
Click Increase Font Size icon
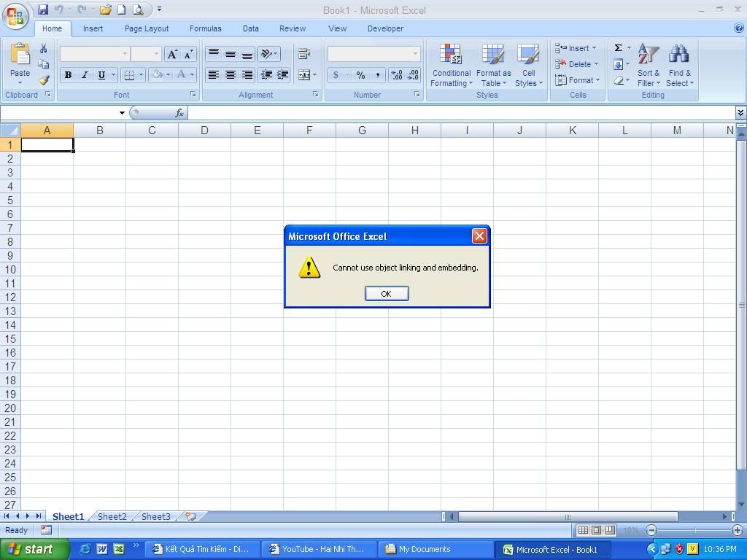coord(172,54)
